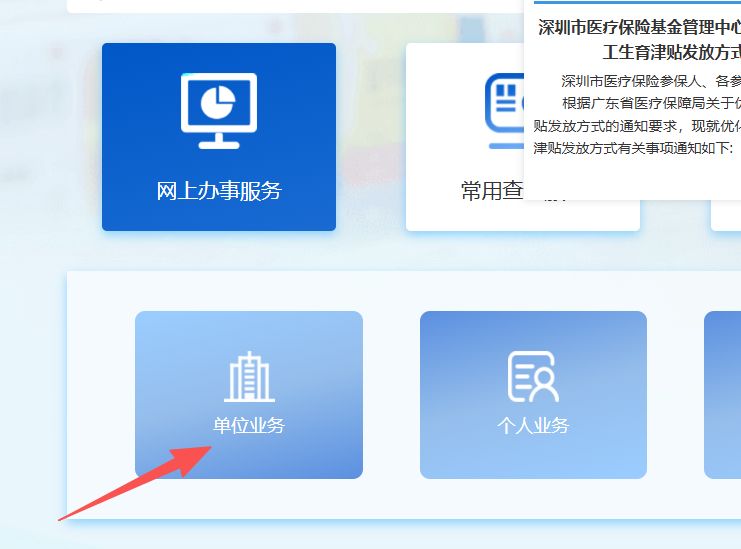The width and height of the screenshot is (741, 549).
Task: Open the 深圳市医疗保险基金管理中心 notice title
Action: pos(639,27)
